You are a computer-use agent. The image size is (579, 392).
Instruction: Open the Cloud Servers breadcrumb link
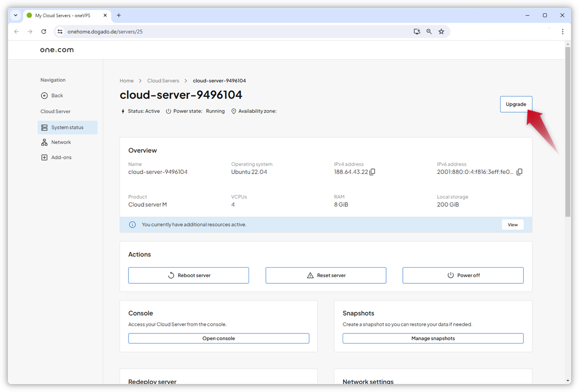pos(163,81)
